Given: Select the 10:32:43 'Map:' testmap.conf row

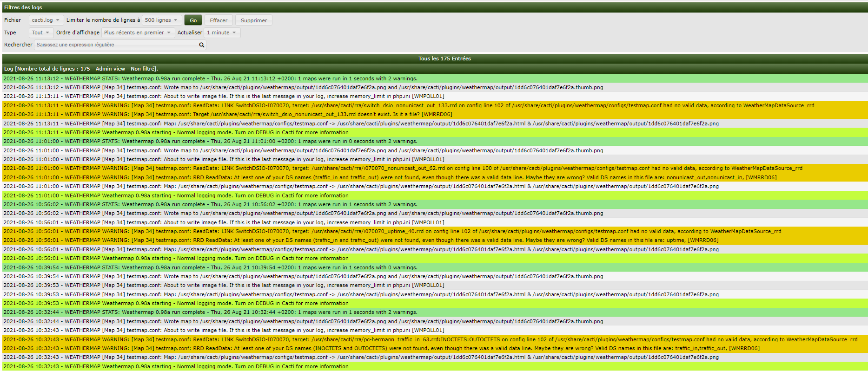Looking at the screenshot, I should (x=435, y=357).
